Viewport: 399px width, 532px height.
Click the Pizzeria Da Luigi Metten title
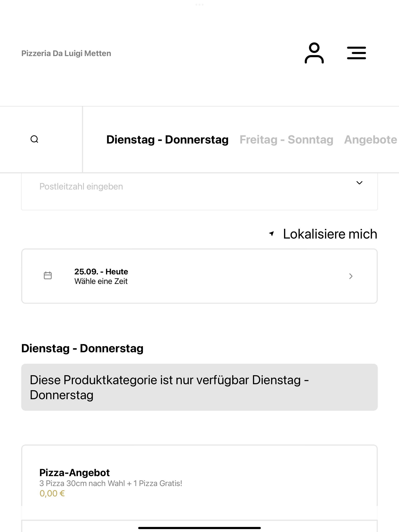point(66,53)
